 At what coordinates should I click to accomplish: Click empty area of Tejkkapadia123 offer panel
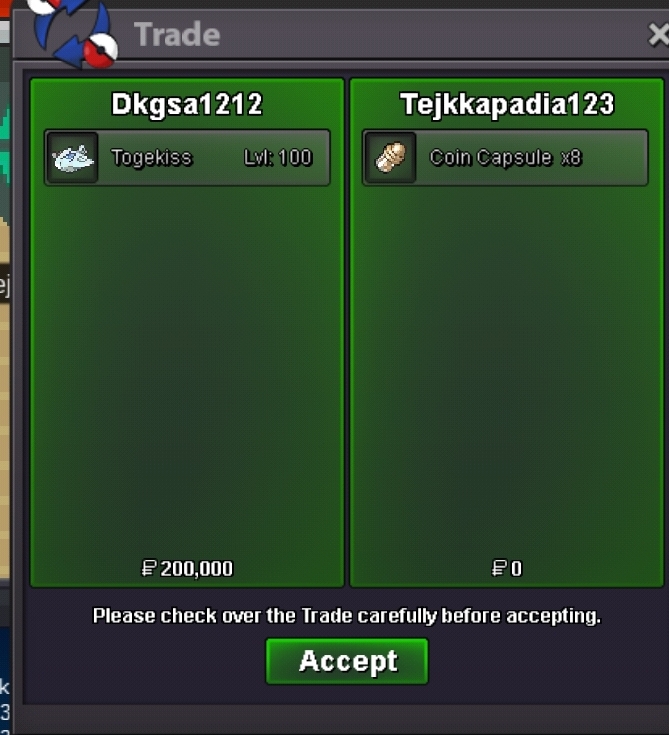pyautogui.click(x=507, y=366)
